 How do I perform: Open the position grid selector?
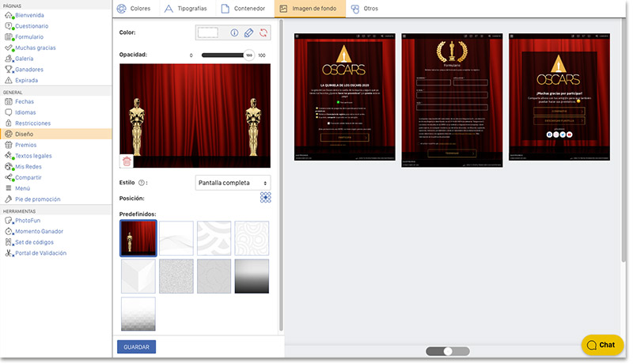[x=265, y=198]
